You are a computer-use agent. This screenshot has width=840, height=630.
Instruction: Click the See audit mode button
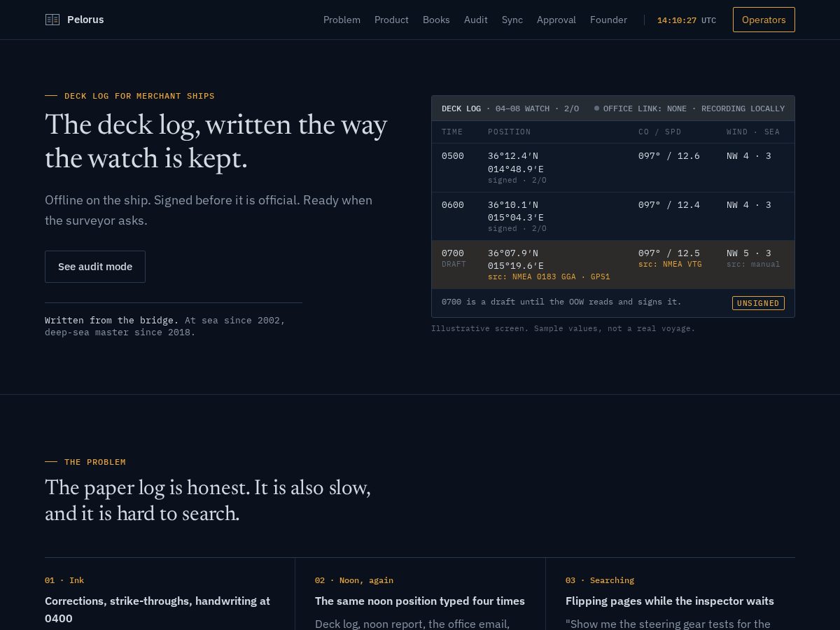(95, 267)
